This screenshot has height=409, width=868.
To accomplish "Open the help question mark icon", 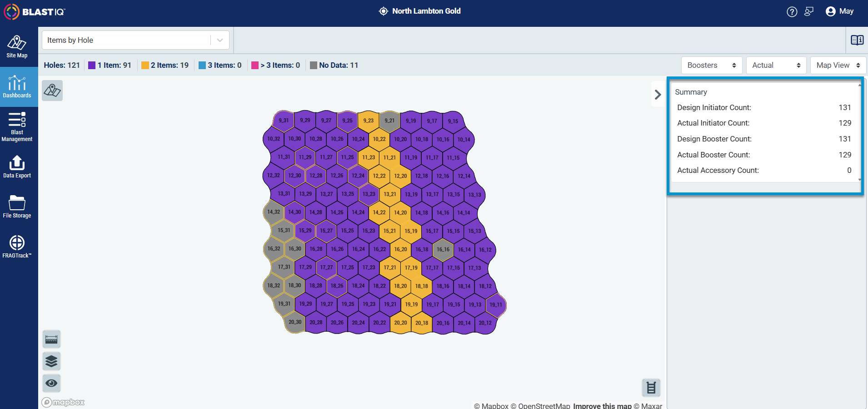I will pyautogui.click(x=792, y=12).
